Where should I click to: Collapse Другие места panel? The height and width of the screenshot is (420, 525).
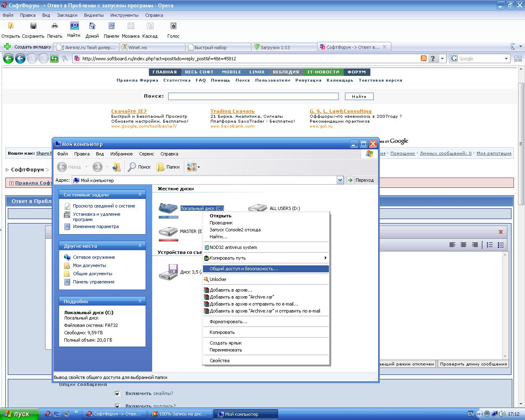point(140,246)
